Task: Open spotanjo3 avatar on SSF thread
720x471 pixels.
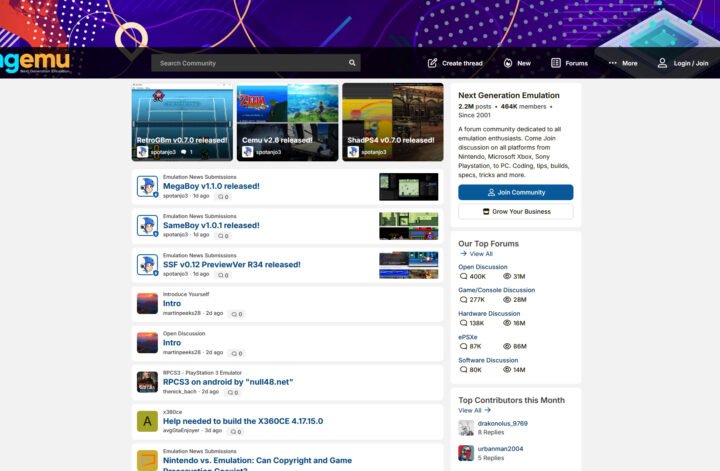Action: pyautogui.click(x=147, y=264)
